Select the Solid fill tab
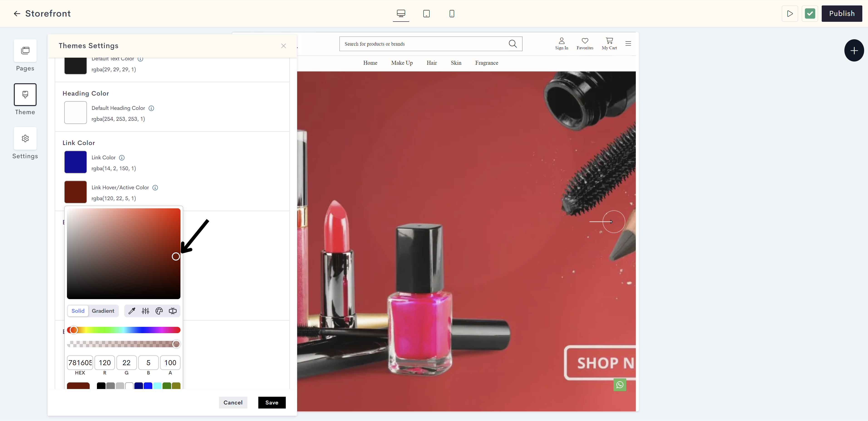The image size is (868, 421). click(x=78, y=311)
